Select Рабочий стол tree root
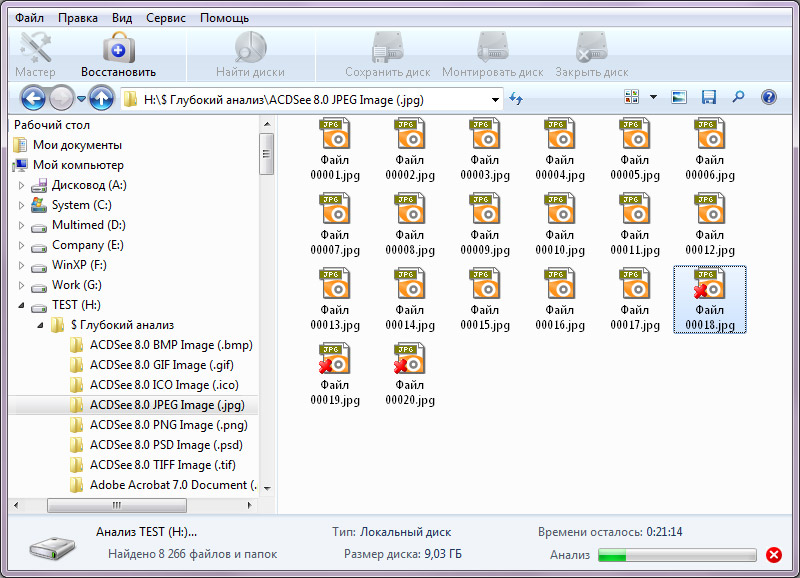Screen dimensions: 800x578 [52, 125]
